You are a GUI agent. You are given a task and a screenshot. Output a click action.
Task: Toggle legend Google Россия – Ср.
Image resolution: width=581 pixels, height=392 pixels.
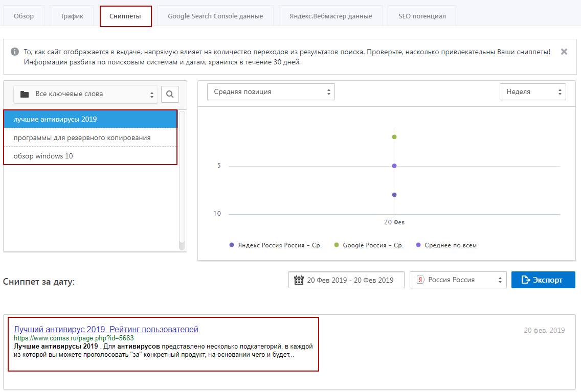tap(369, 245)
